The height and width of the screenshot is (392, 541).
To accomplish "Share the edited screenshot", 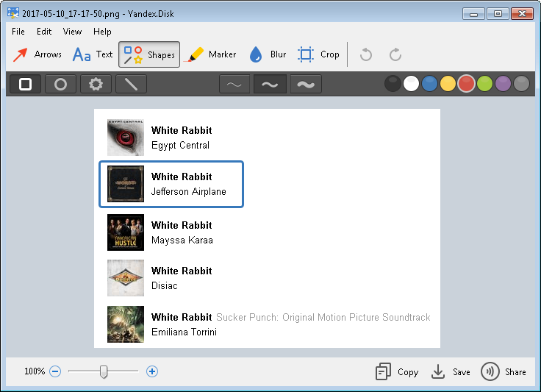I will tap(504, 371).
